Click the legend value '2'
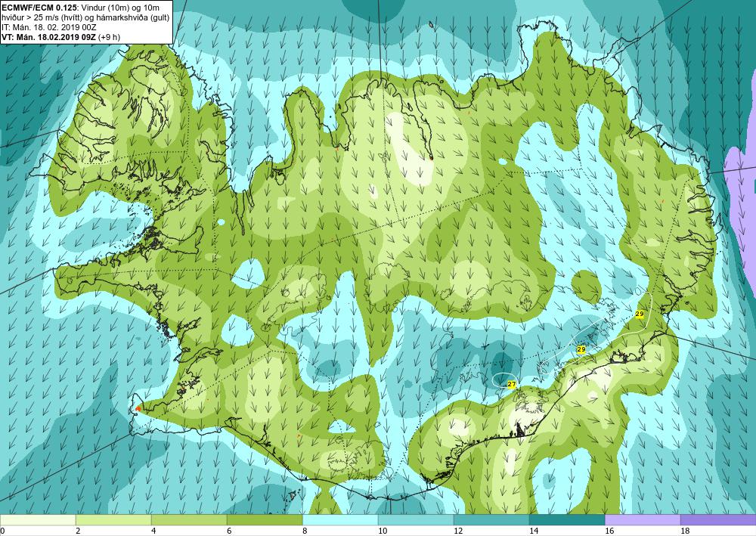756x536 pixels. [78, 531]
